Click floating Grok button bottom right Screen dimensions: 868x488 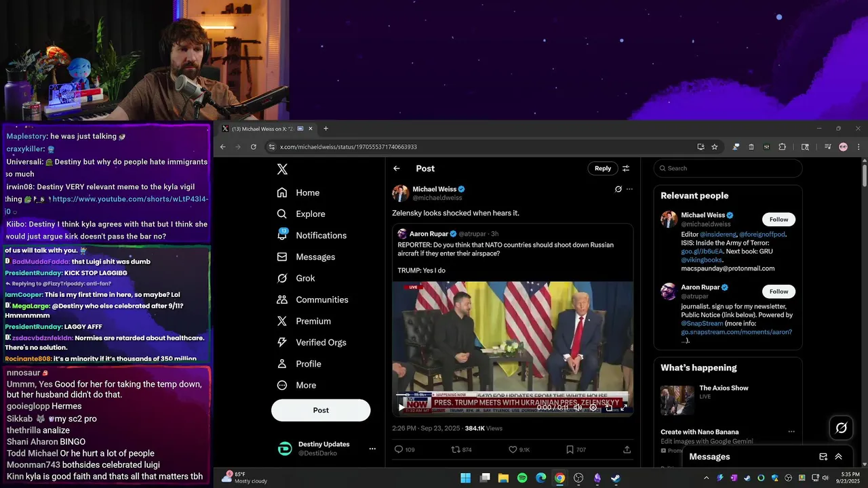(x=842, y=428)
